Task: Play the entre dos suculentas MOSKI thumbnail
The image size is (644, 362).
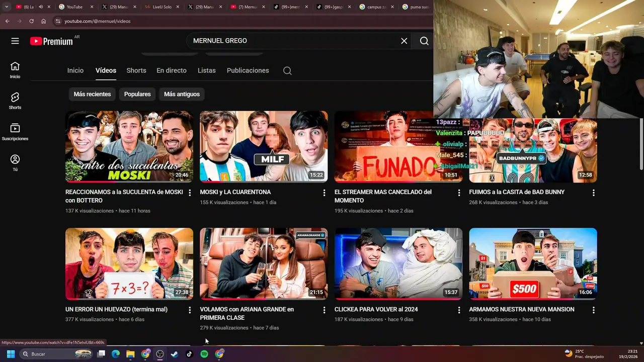Action: pyautogui.click(x=129, y=146)
